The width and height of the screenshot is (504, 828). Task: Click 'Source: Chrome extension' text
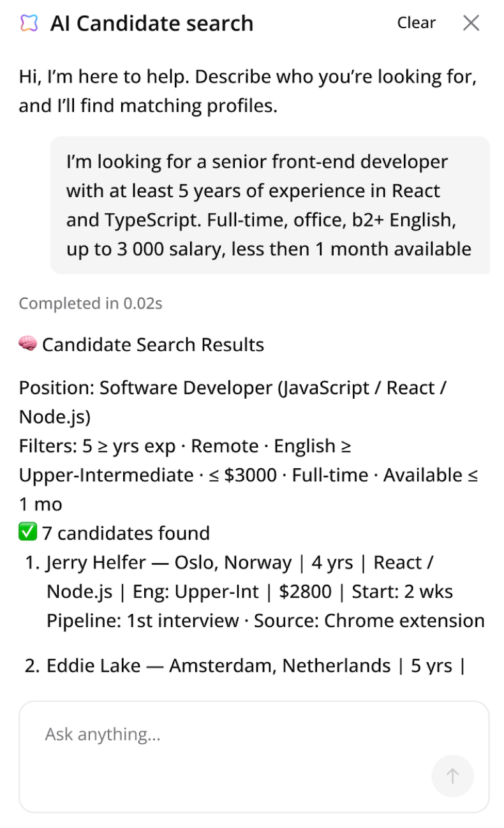pos(369,621)
